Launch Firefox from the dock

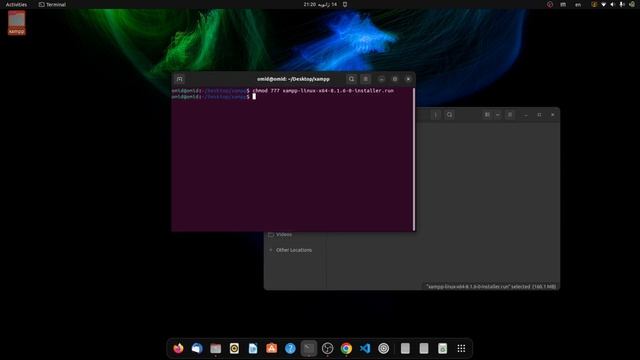[178, 348]
